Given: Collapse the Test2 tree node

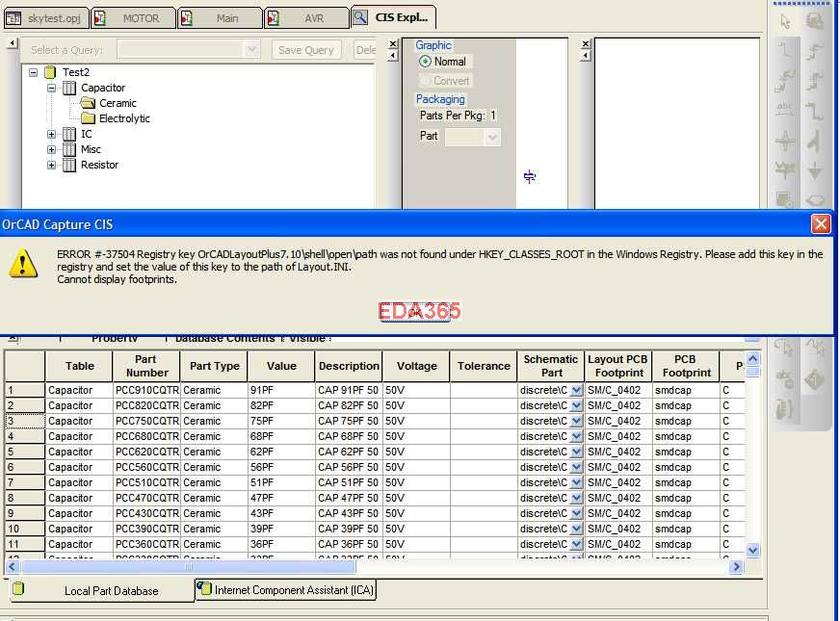Looking at the screenshot, I should coord(33,71).
